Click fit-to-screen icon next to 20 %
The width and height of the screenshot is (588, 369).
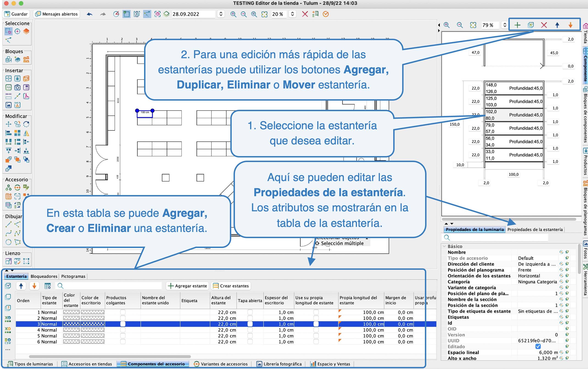[264, 14]
